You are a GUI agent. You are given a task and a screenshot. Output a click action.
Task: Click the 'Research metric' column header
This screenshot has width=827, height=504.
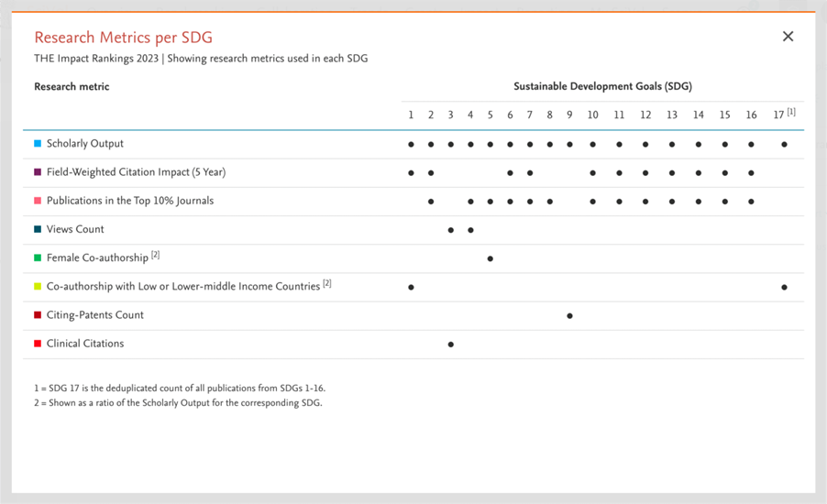tap(72, 86)
